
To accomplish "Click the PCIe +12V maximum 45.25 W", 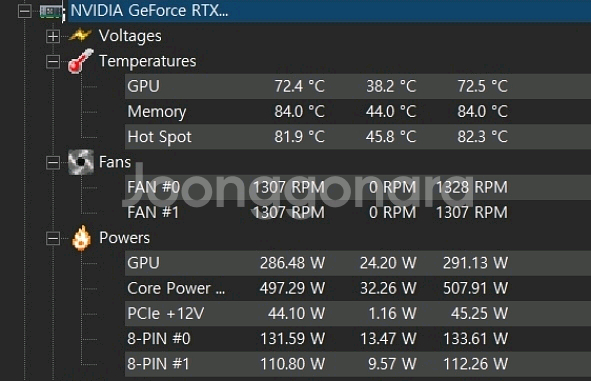I will click(x=479, y=314).
